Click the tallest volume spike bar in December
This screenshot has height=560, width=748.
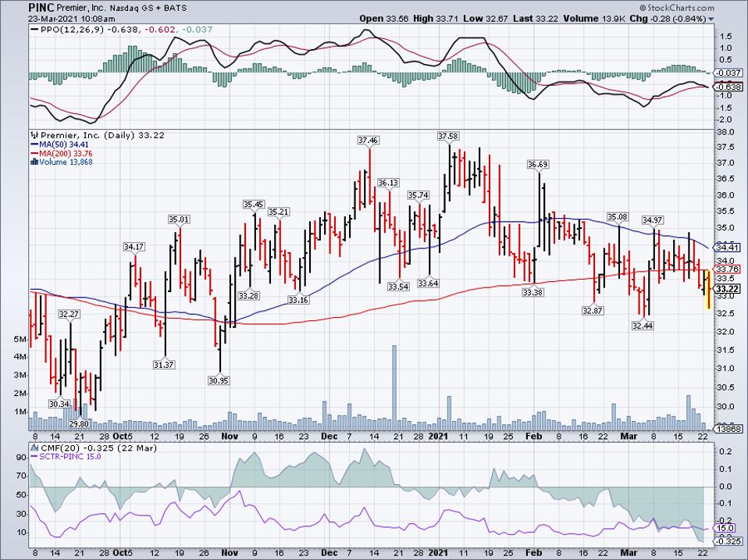pyautogui.click(x=394, y=388)
